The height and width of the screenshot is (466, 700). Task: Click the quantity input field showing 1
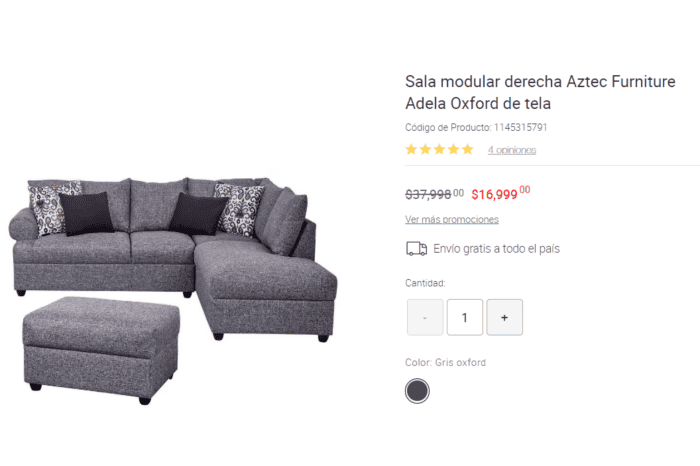coord(465,317)
